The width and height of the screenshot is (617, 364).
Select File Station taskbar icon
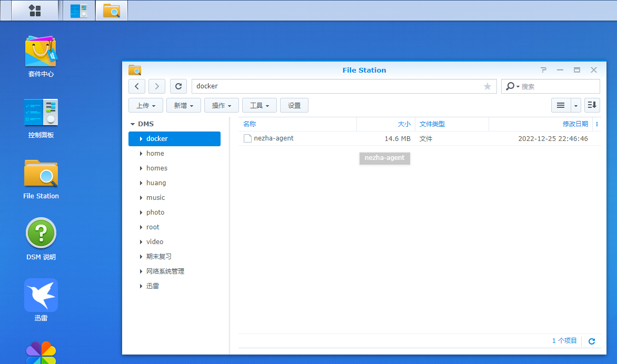tap(112, 11)
